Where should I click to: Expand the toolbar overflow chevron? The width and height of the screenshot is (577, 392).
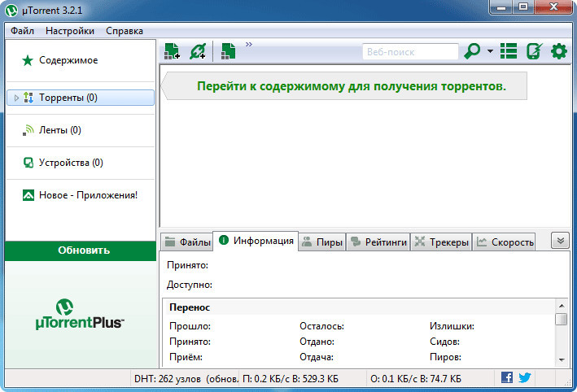pyautogui.click(x=249, y=44)
